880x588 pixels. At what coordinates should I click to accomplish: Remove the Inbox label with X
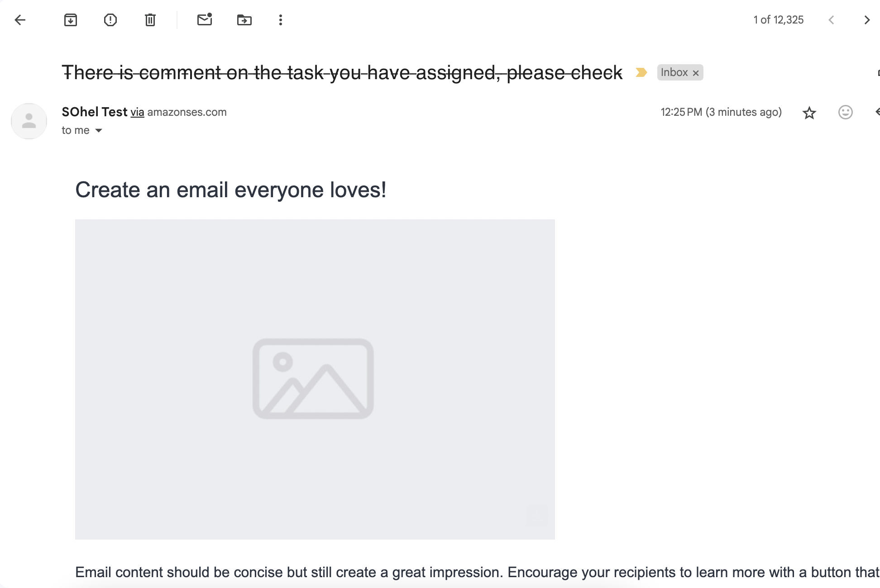(696, 73)
